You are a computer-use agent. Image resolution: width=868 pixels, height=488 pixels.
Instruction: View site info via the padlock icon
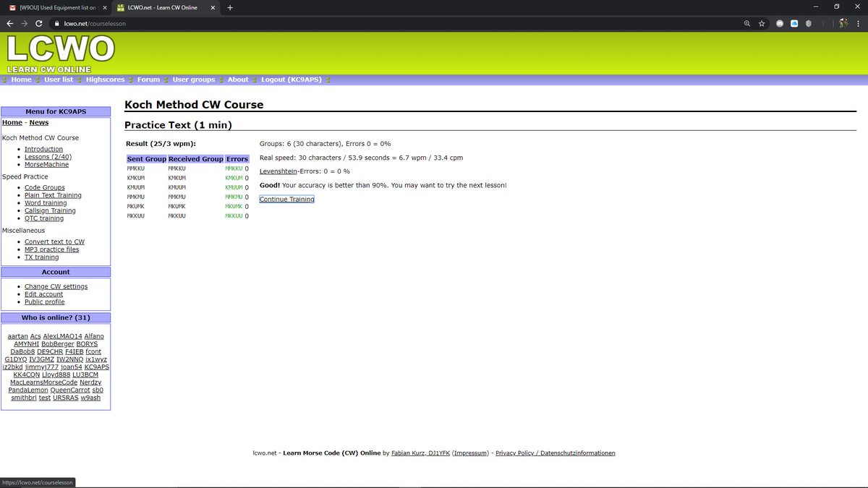pos(56,23)
